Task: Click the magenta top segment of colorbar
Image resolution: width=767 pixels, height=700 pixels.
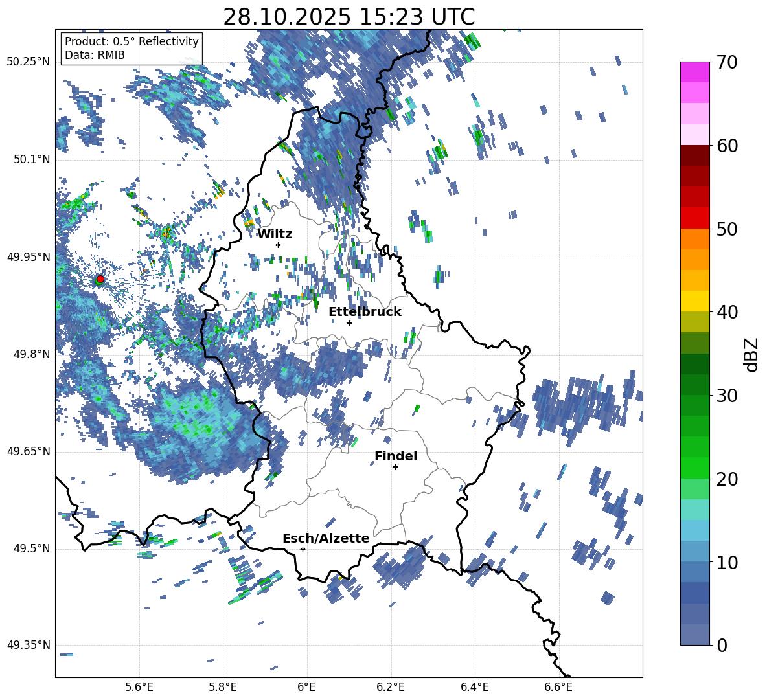Action: (694, 72)
